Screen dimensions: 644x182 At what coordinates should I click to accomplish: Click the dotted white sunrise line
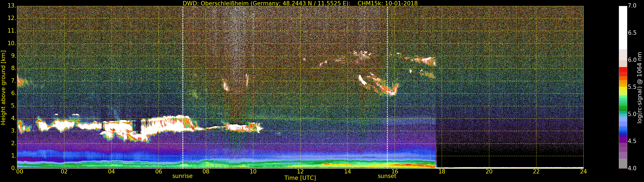183,87
